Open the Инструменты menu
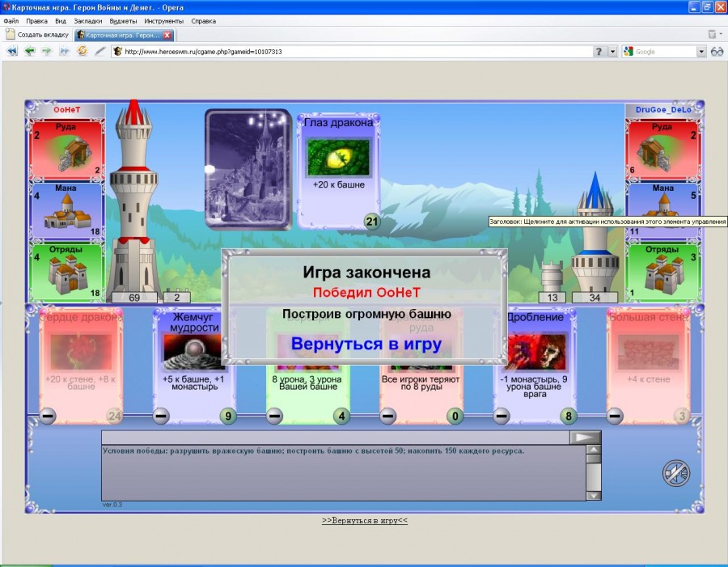Screen dimensions: 728x567 tap(164, 21)
